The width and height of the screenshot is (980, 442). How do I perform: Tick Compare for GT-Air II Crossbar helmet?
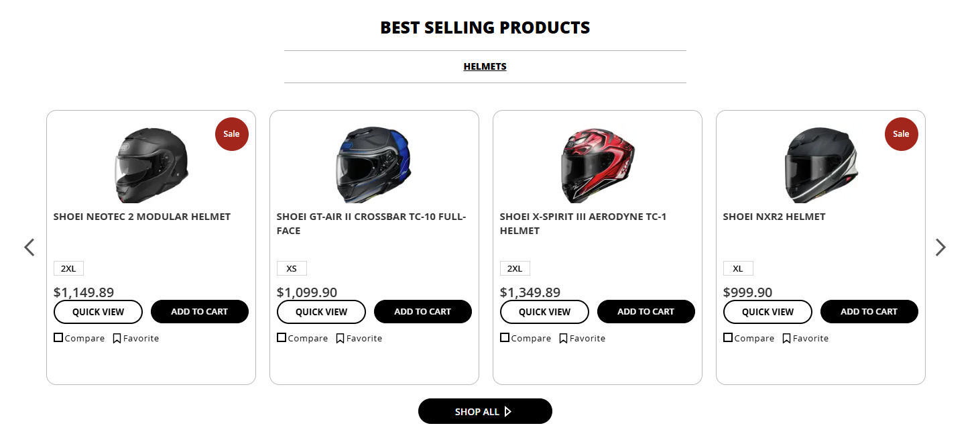click(282, 337)
